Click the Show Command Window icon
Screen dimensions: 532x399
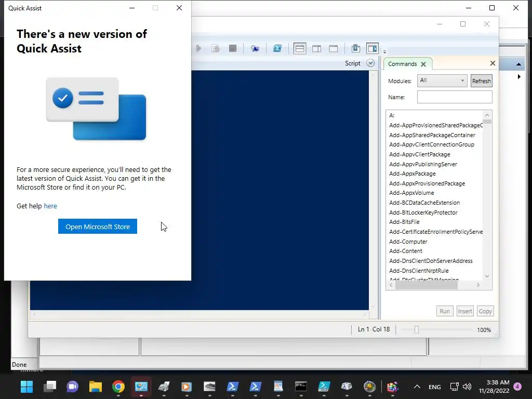coord(355,48)
